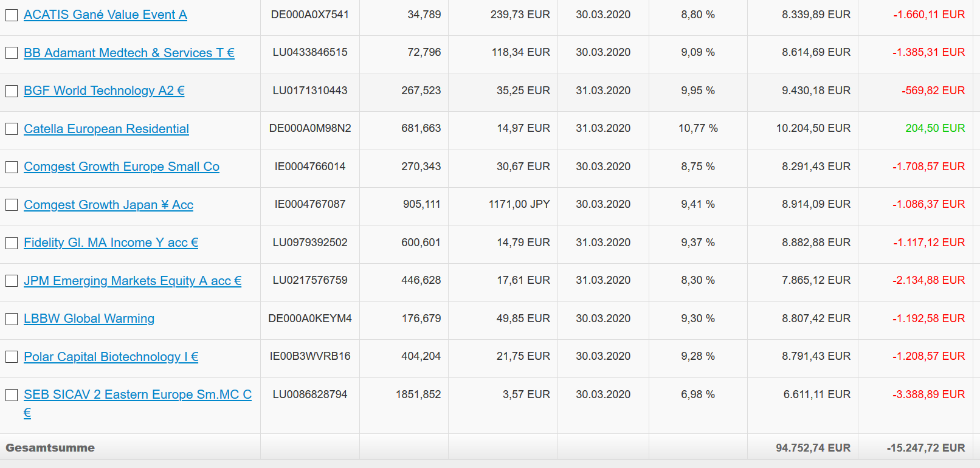Toggle the Comgest Growth Japan ¥ Acc checkbox
This screenshot has width=980, height=468.
click(12, 205)
